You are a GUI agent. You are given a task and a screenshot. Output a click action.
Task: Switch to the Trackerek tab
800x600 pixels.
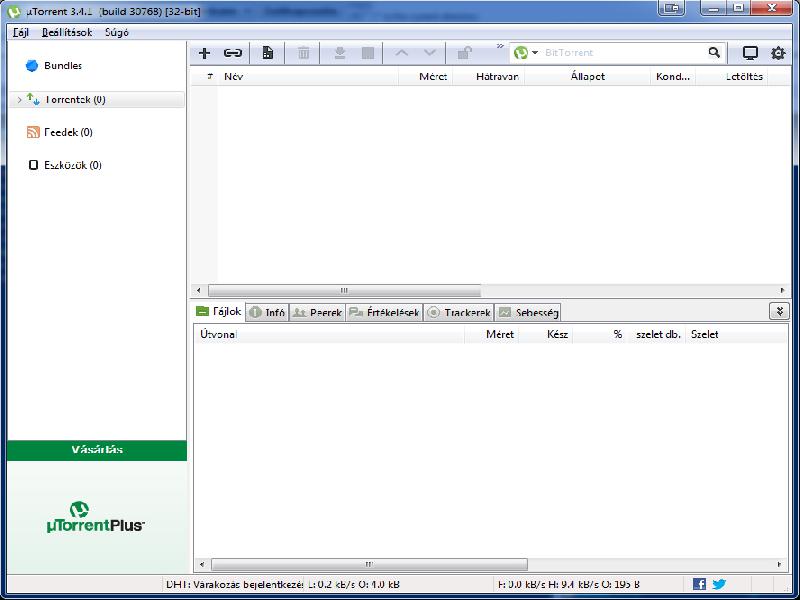tap(458, 312)
